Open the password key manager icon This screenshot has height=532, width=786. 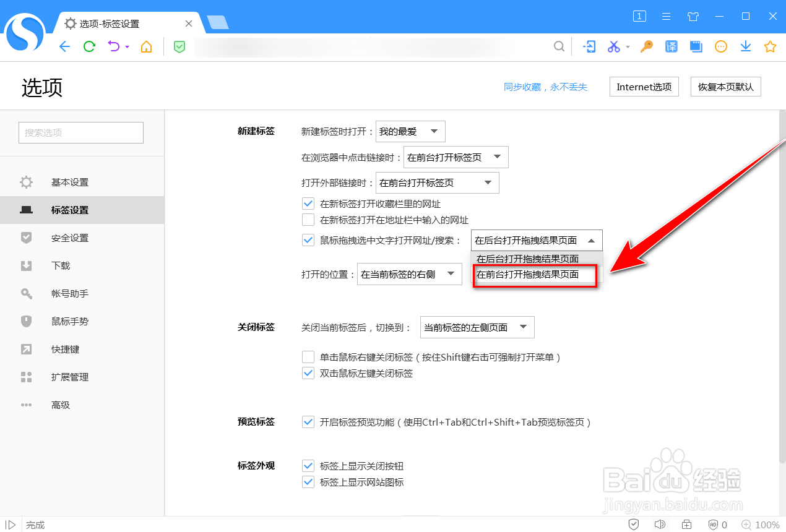(x=646, y=46)
